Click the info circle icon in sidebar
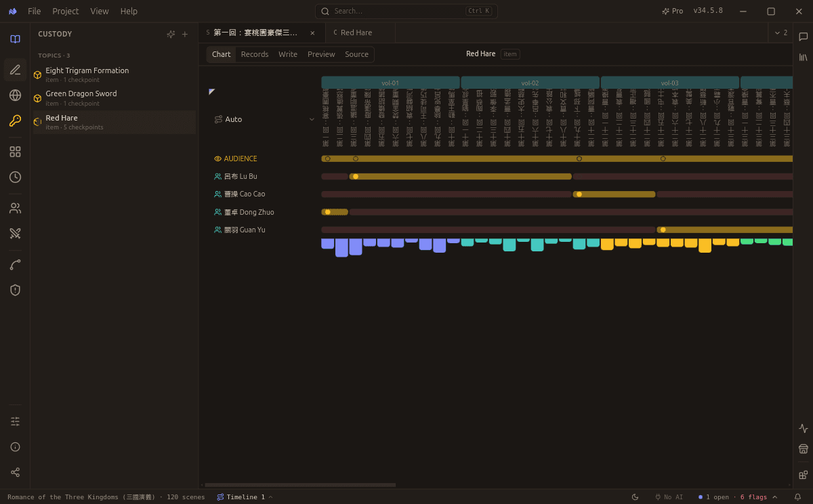The image size is (813, 504). pyautogui.click(x=15, y=446)
